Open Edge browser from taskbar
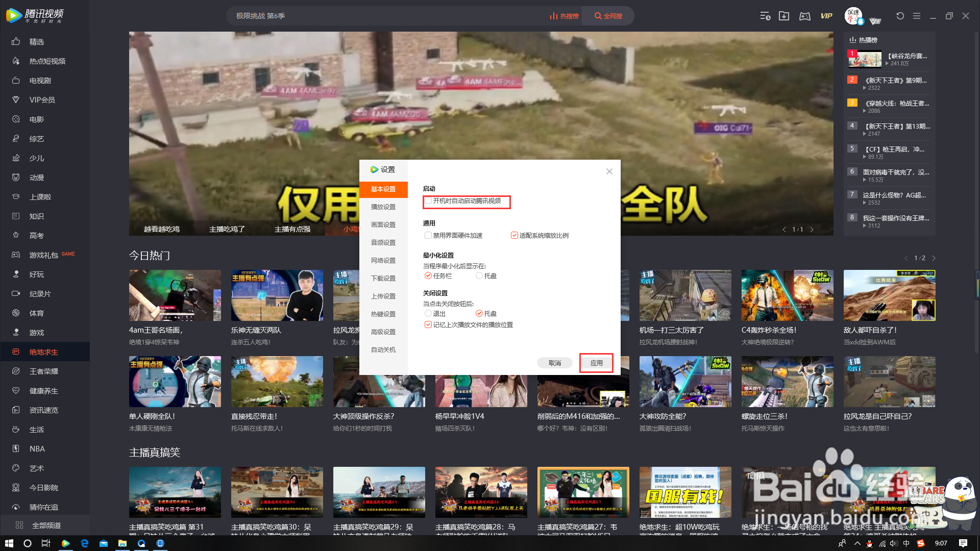Viewport: 980px width, 551px height. click(85, 543)
